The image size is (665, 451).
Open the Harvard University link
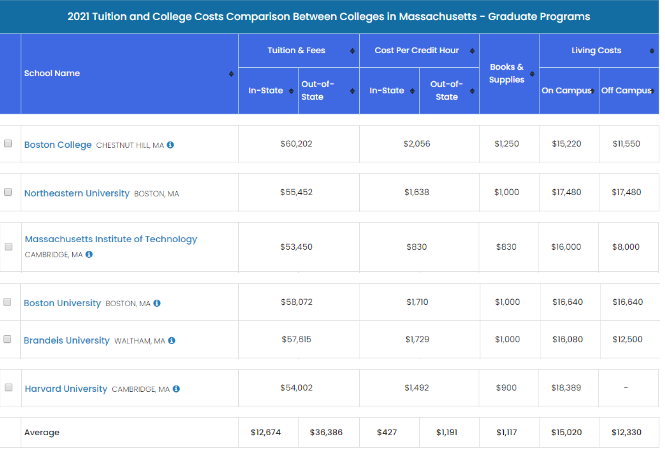(66, 389)
